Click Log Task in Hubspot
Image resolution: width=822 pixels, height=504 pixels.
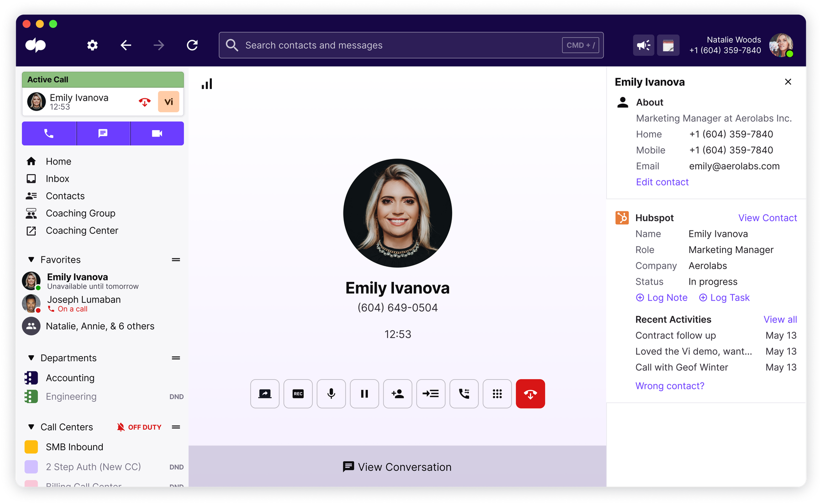[724, 298]
